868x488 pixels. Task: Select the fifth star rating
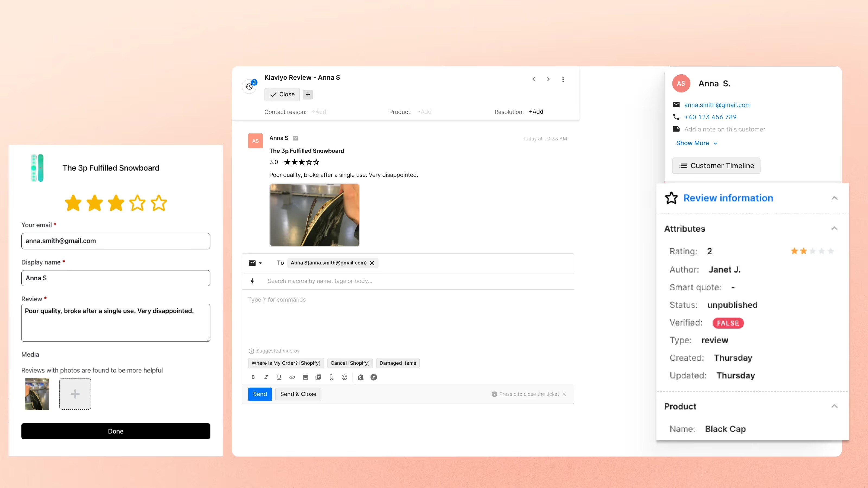pos(159,203)
